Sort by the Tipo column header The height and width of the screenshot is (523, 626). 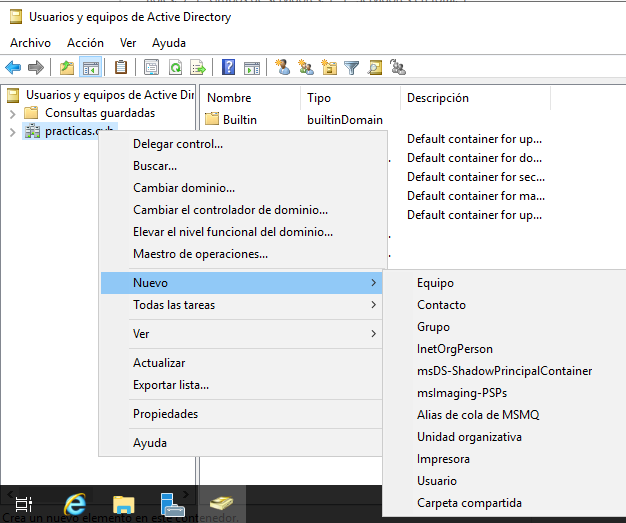click(x=350, y=98)
